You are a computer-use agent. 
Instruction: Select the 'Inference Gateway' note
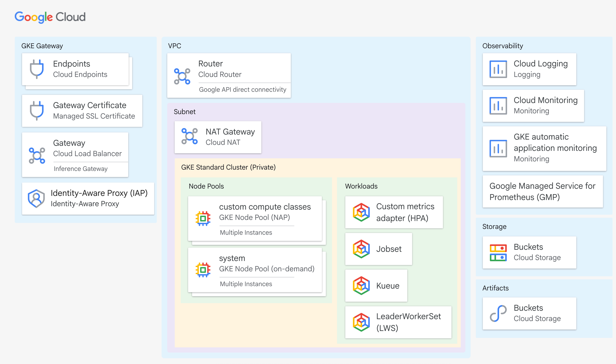[x=81, y=169]
